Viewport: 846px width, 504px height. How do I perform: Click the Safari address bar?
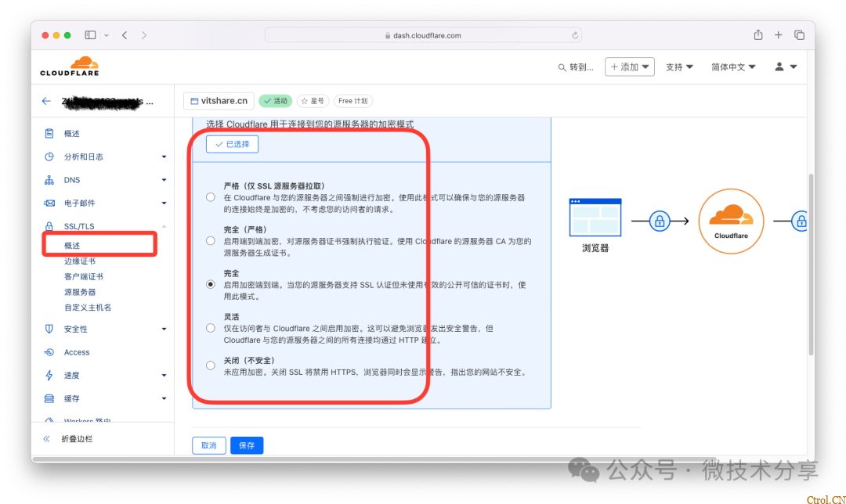(423, 35)
